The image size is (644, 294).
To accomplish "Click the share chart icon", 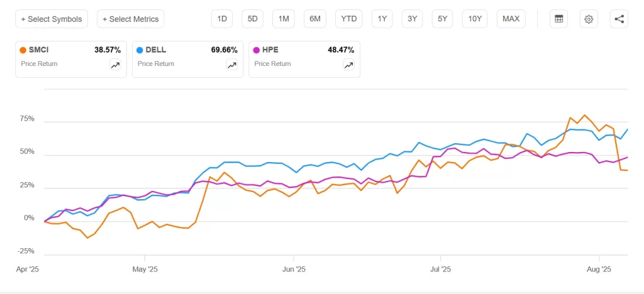I will (619, 19).
